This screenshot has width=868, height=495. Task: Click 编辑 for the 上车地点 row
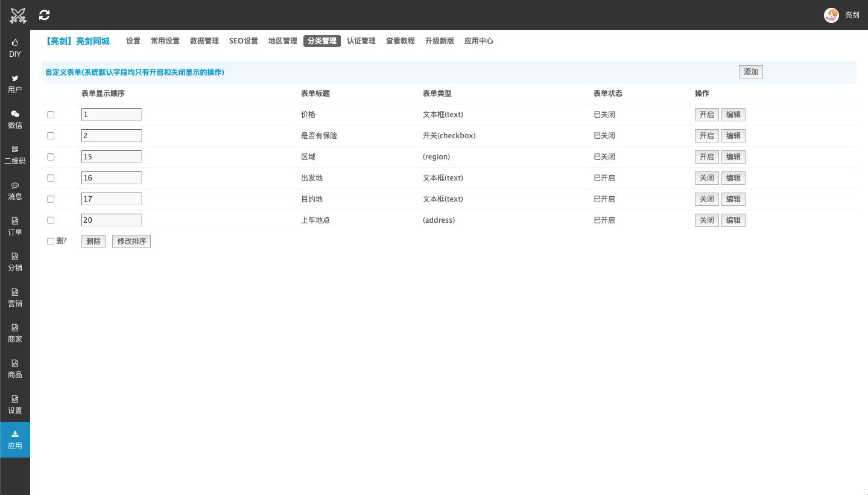pos(733,220)
